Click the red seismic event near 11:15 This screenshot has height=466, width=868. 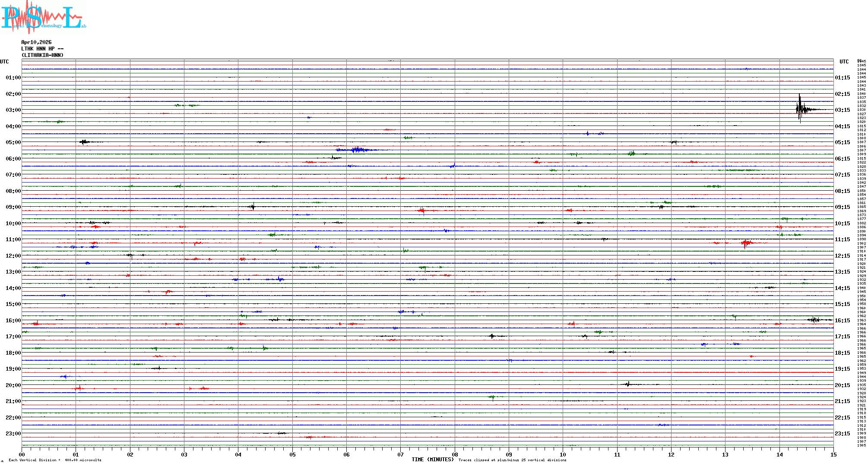[x=746, y=243]
